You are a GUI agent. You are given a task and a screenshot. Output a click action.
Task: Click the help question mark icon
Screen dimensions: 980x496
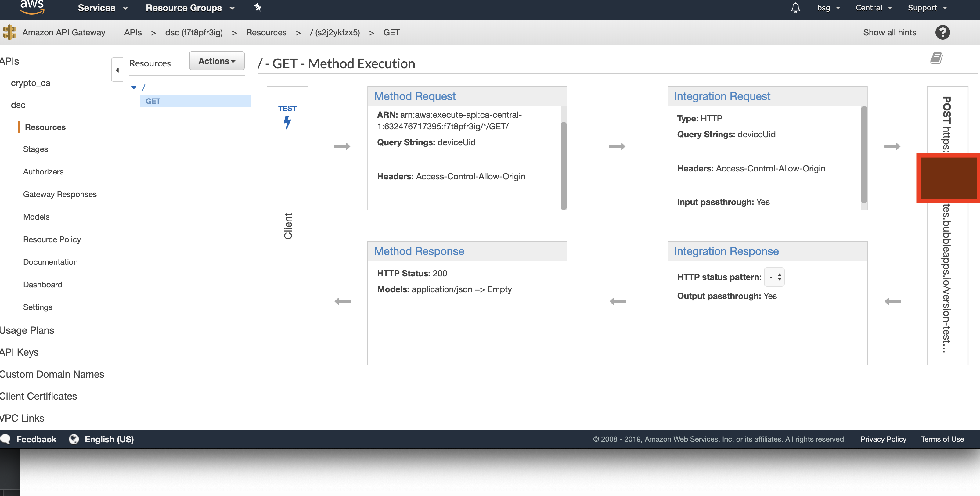click(x=942, y=33)
